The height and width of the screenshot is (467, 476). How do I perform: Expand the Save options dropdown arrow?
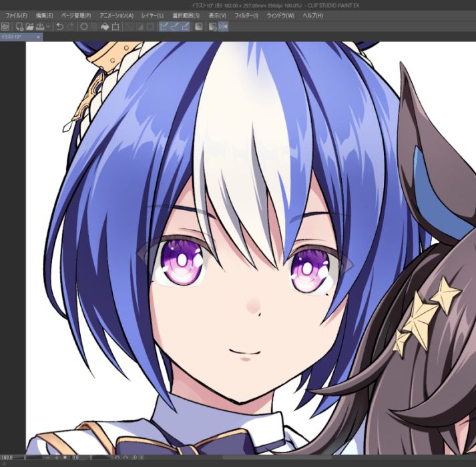click(48, 27)
